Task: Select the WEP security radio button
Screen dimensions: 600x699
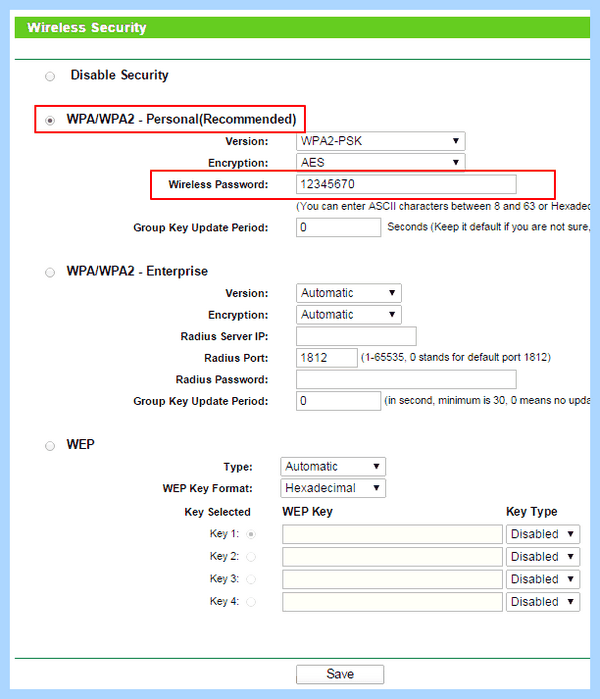Action: click(x=50, y=446)
